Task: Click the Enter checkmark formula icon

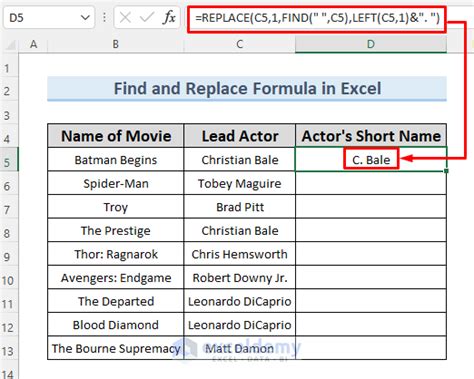Action: point(146,17)
